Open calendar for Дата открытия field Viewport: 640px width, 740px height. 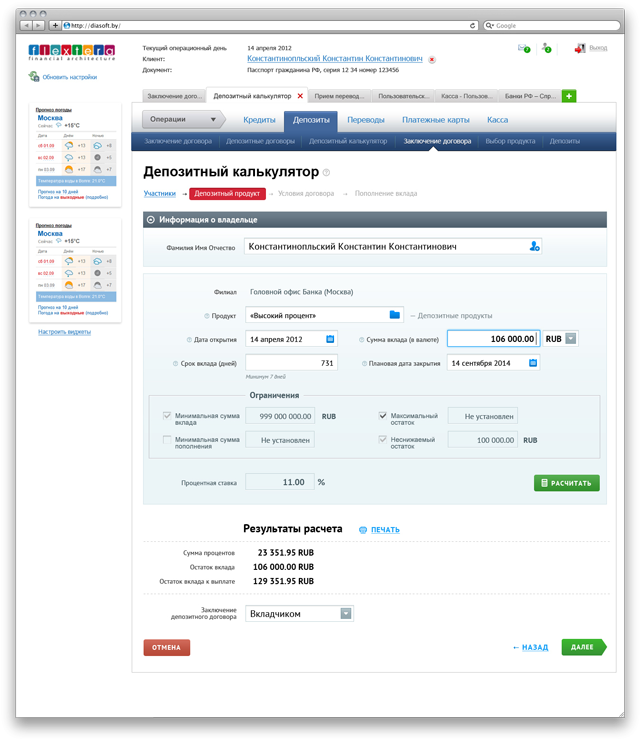coord(330,338)
